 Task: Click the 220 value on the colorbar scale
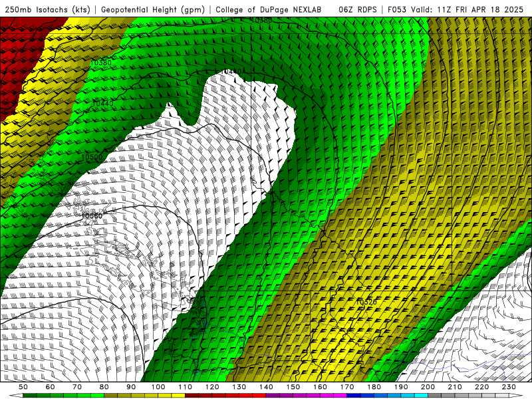(x=481, y=387)
